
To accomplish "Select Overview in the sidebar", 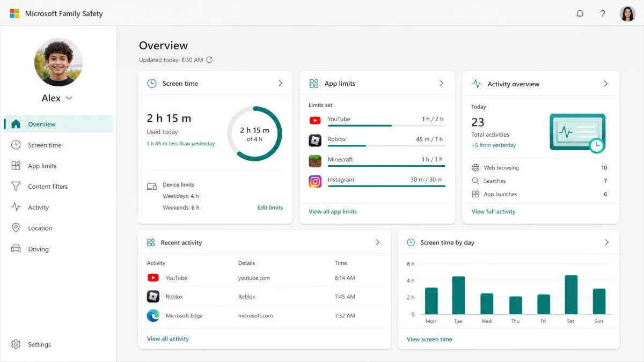I will point(58,124).
